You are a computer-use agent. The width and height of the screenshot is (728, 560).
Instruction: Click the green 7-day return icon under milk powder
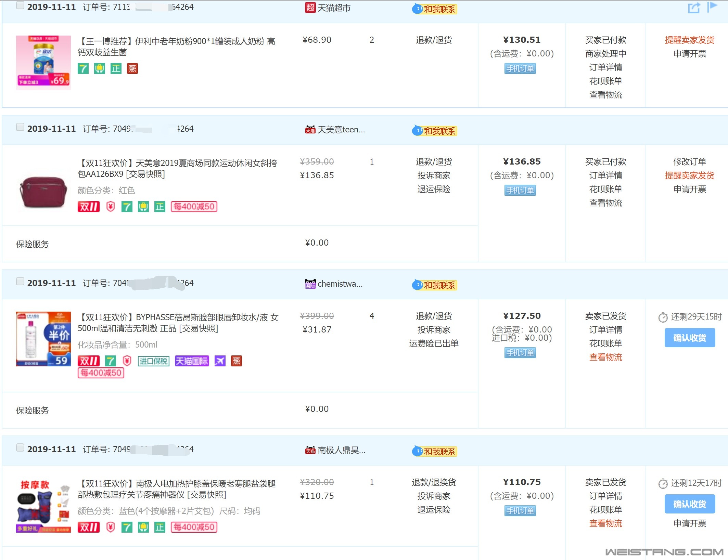tap(83, 69)
